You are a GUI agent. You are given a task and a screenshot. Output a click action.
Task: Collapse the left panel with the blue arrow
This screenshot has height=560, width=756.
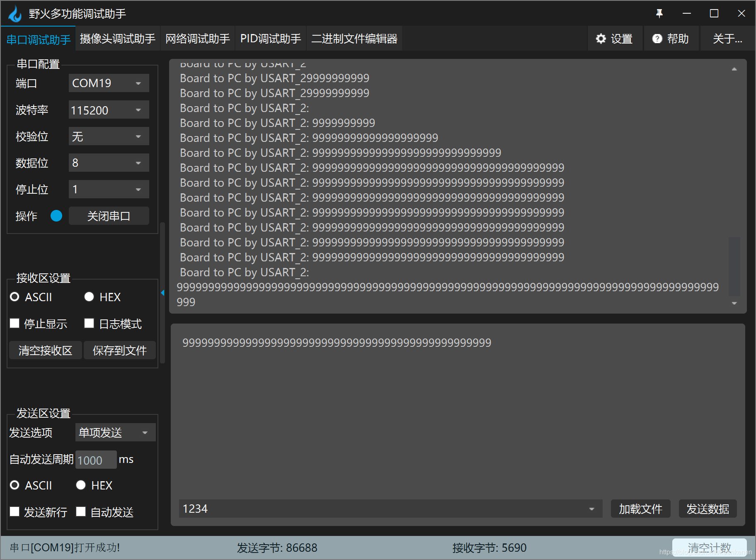click(x=162, y=293)
